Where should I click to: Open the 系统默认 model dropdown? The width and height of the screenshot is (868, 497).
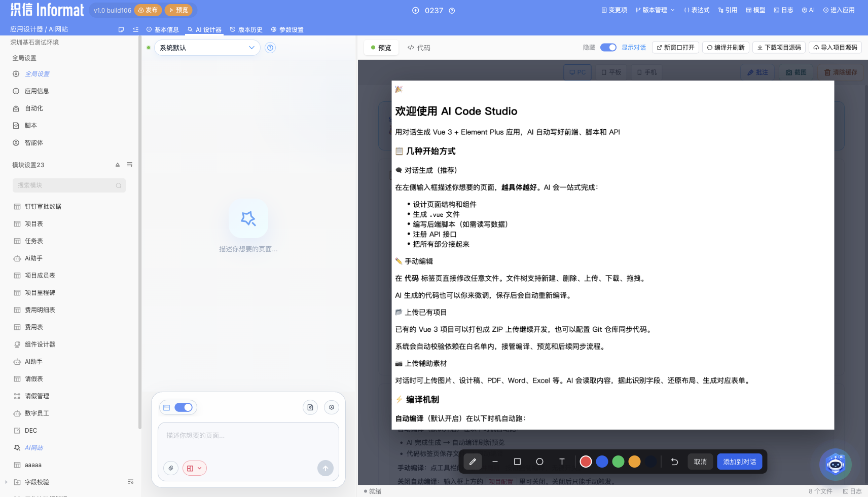207,48
